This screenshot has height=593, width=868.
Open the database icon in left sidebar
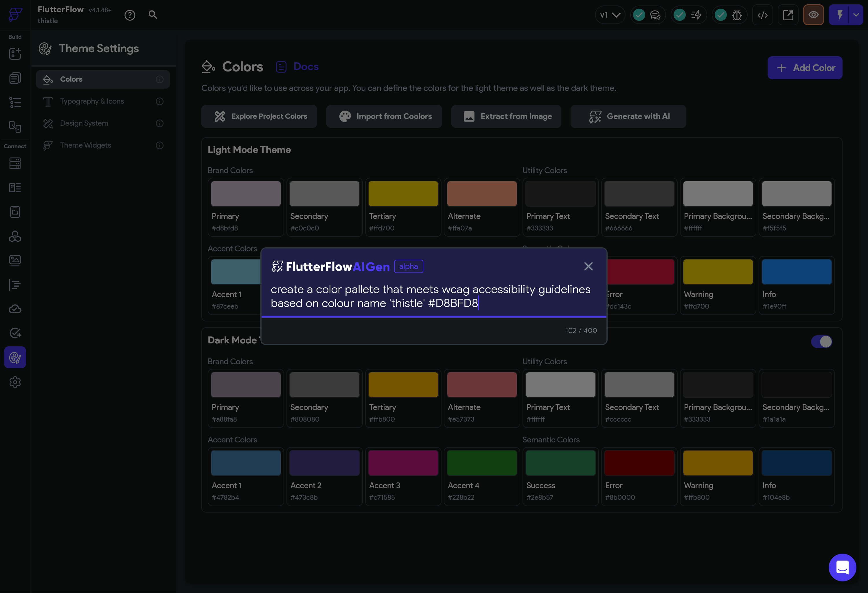coord(15,163)
